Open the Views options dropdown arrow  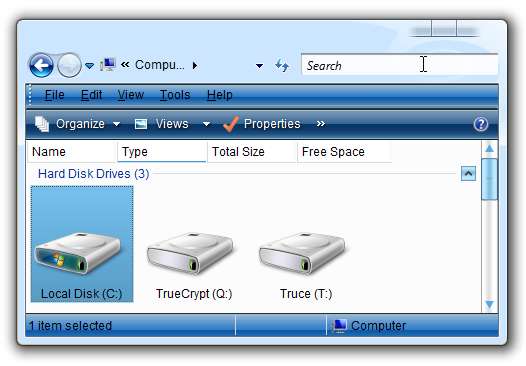point(206,124)
